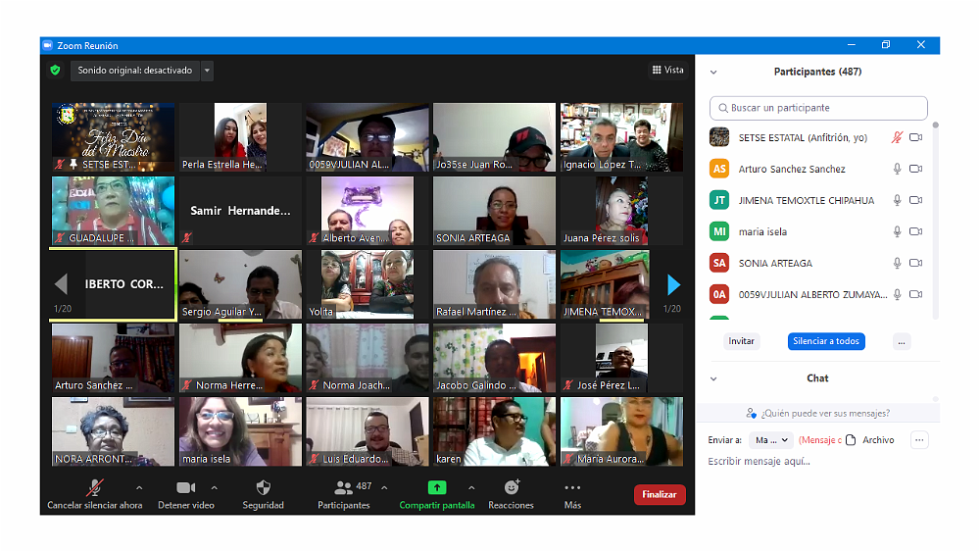Go to next video page arrow
This screenshot has height=552, width=980.
pos(673,284)
